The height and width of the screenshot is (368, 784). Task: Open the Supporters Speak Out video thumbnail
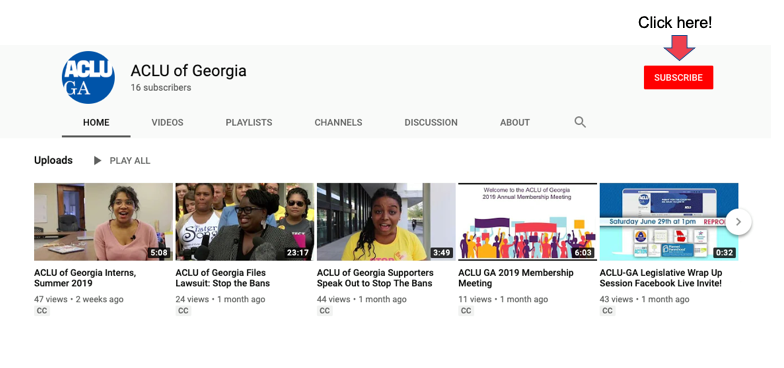click(386, 222)
